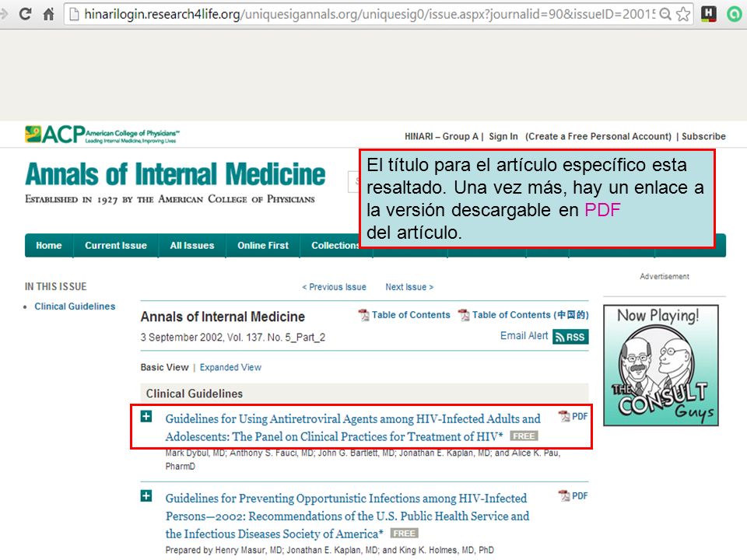This screenshot has width=747, height=560.
Task: Click the Subscribe link
Action: [703, 137]
